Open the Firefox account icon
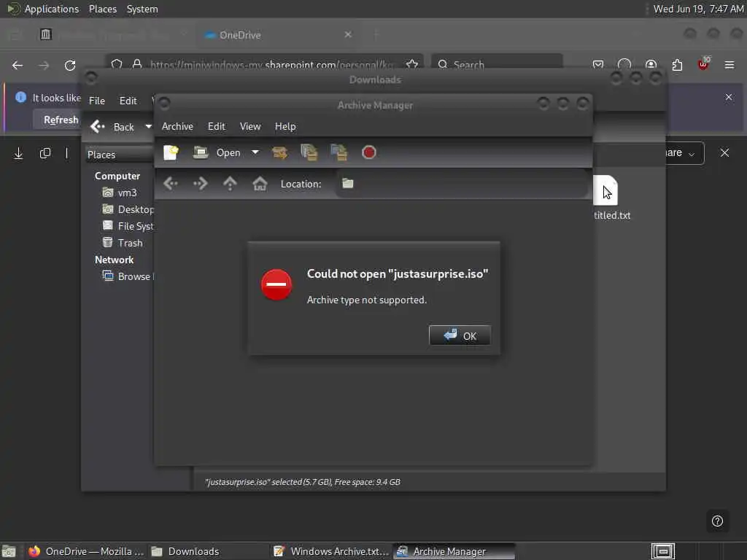Image resolution: width=747 pixels, height=560 pixels. [651, 65]
